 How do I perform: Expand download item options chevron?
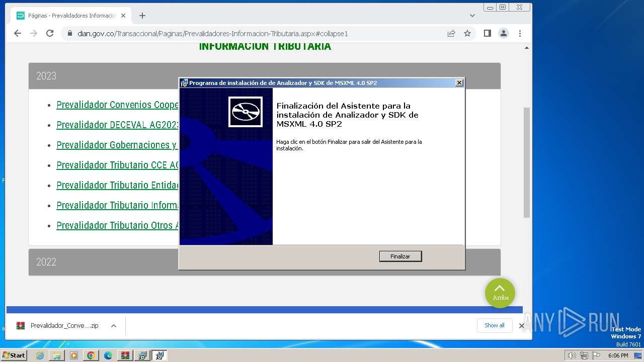(x=114, y=326)
